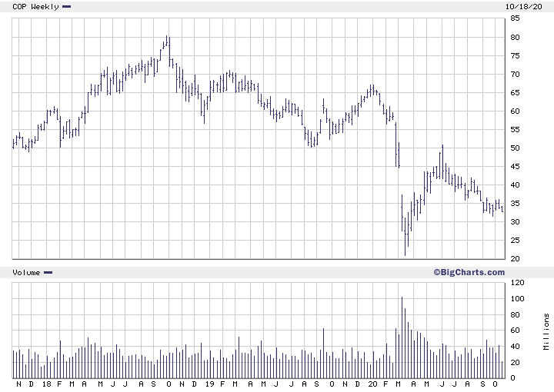Click the 55 price axis label
Screen dimensions: 554x392
click(x=515, y=129)
